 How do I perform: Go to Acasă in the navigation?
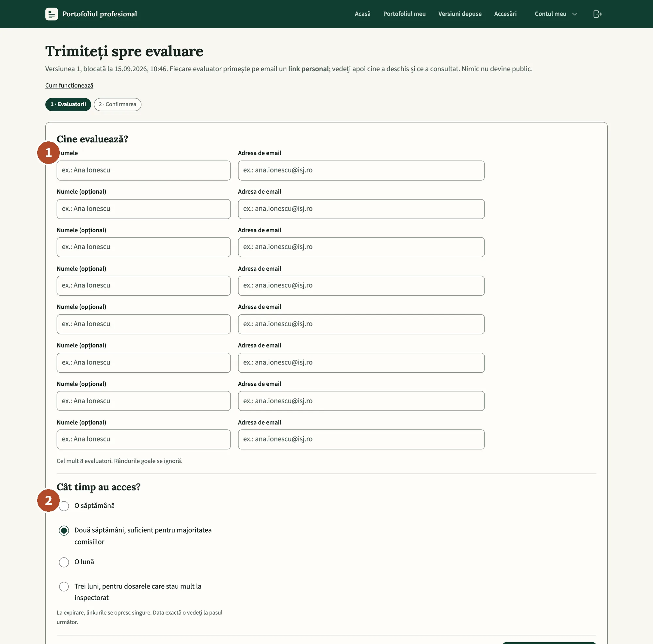[362, 14]
